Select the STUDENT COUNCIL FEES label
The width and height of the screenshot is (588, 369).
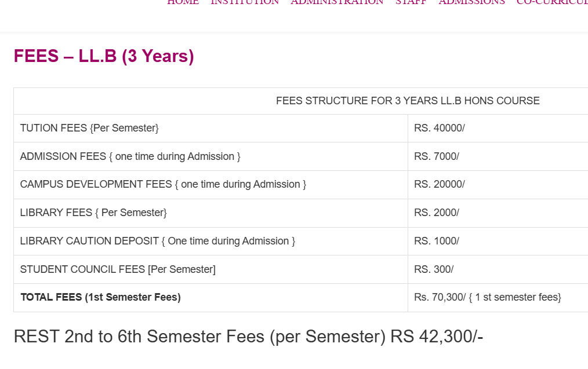point(118,269)
